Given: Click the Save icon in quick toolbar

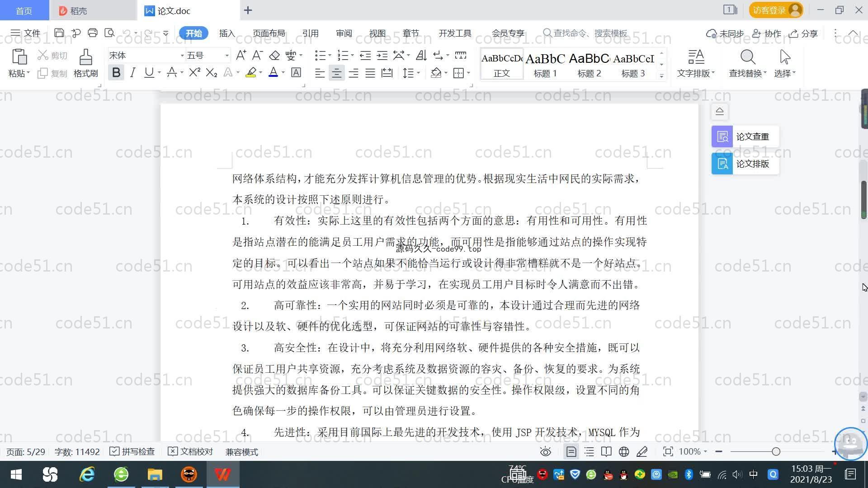Looking at the screenshot, I should [59, 33].
